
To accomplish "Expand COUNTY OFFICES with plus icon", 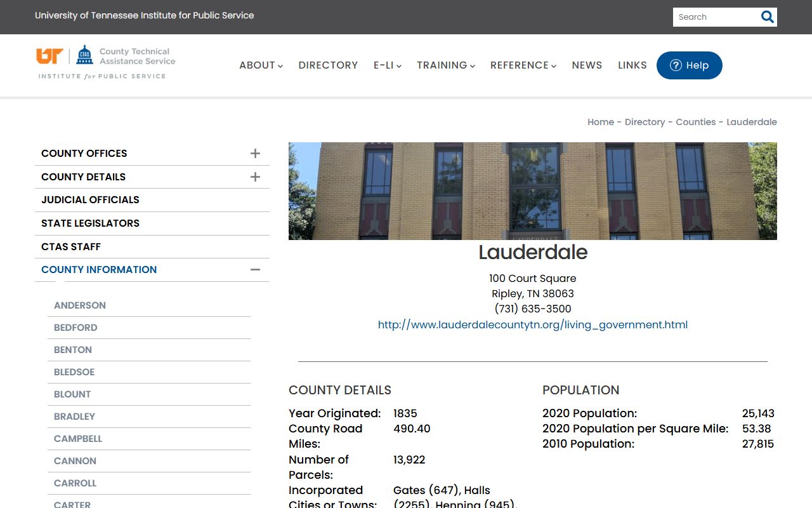I will click(x=255, y=154).
